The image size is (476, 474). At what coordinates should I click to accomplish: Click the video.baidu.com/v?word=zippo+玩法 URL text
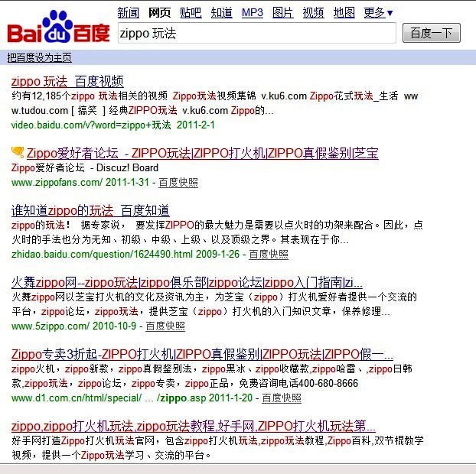click(x=91, y=125)
